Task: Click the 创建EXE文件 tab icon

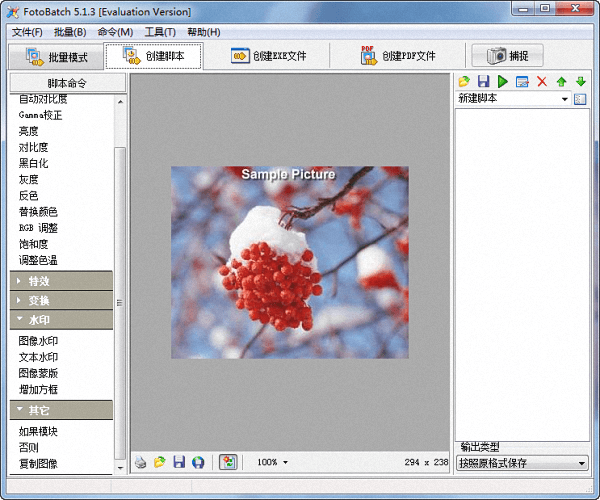Action: [x=240, y=56]
